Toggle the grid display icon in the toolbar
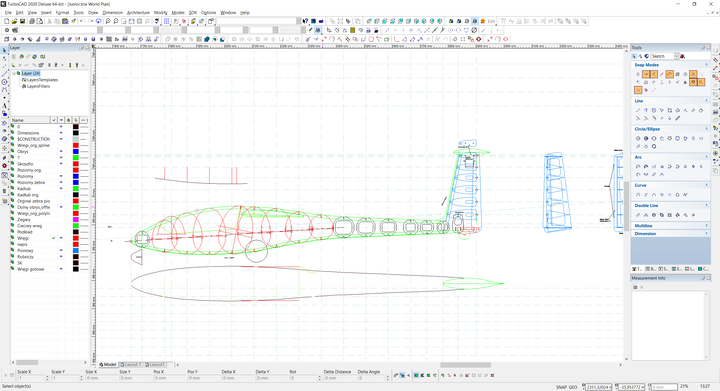 coord(167,21)
